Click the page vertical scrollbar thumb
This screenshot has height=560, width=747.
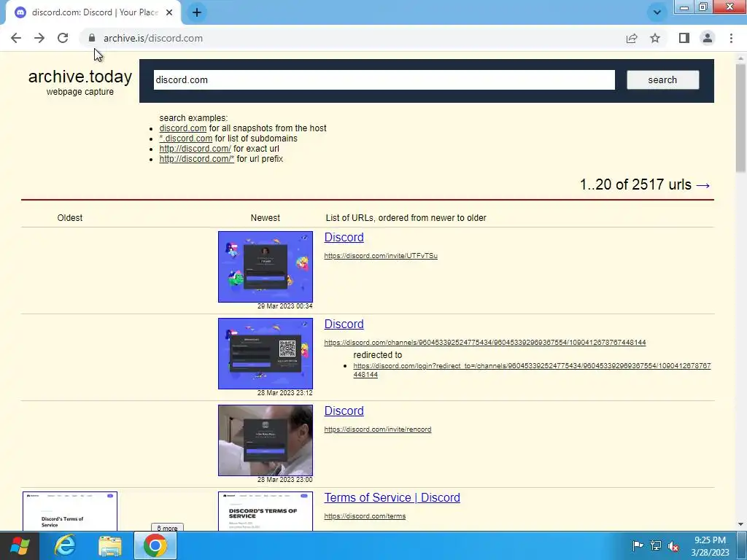pyautogui.click(x=741, y=118)
